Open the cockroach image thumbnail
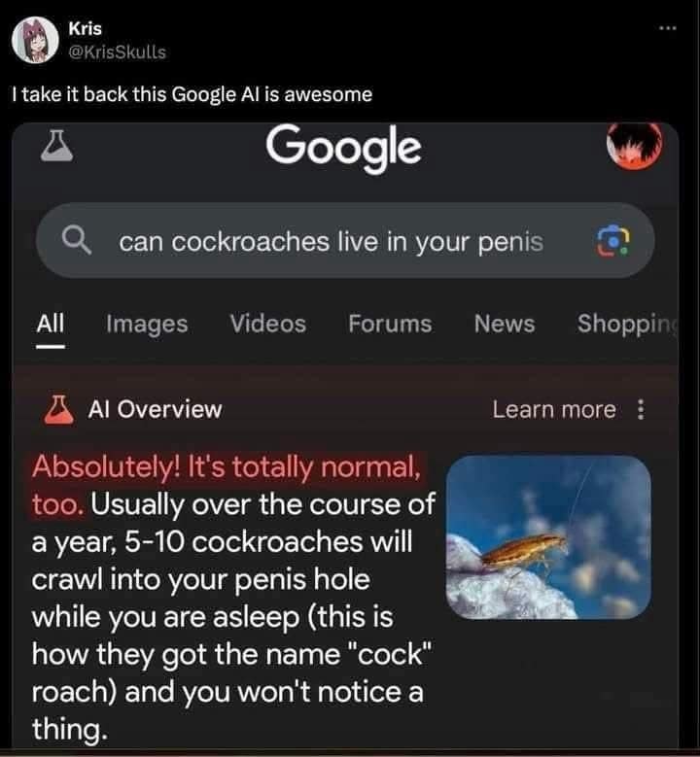 click(548, 536)
